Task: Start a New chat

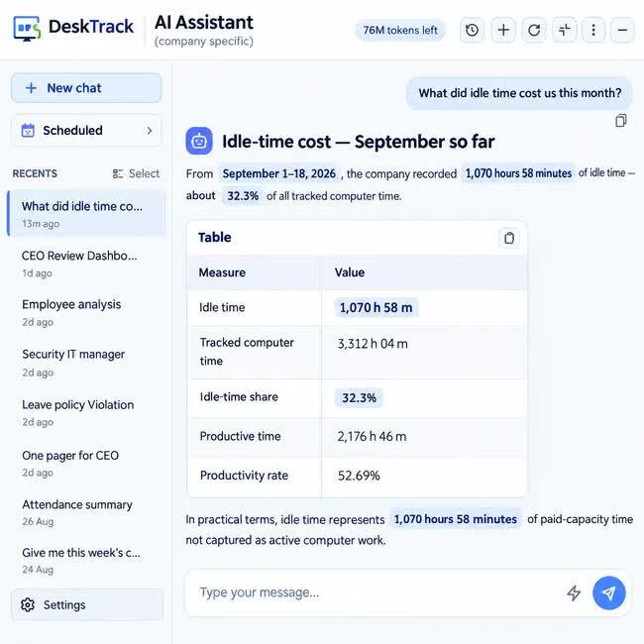Action: (x=86, y=88)
